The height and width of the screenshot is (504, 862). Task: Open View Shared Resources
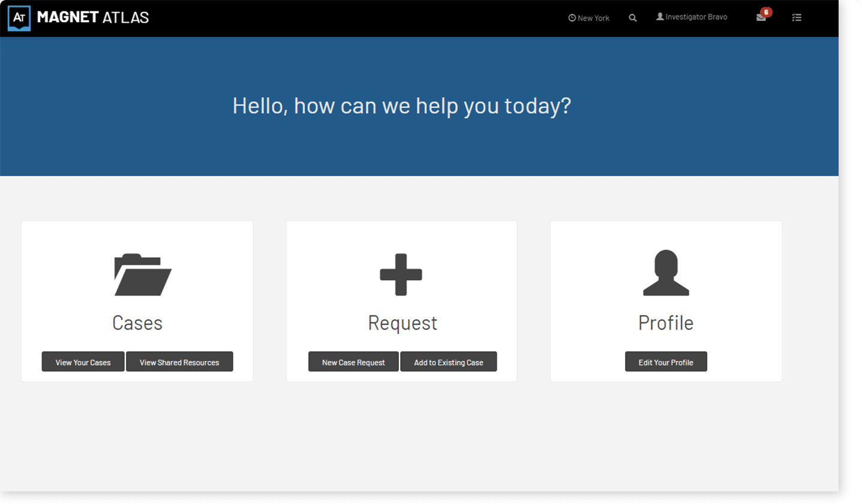tap(179, 362)
